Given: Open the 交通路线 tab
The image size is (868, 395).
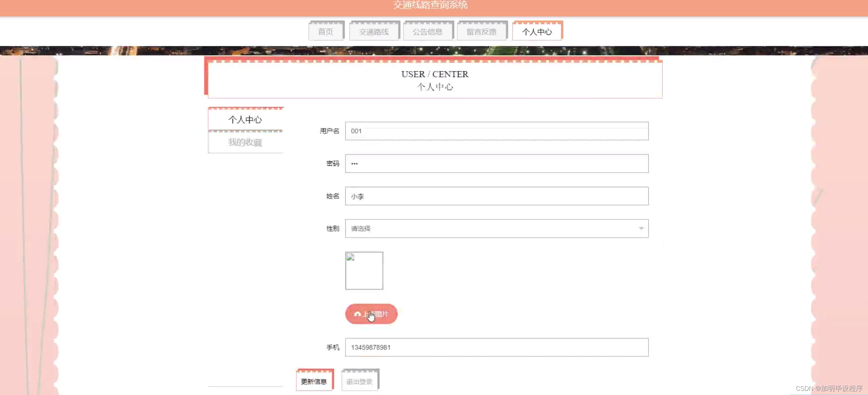Looking at the screenshot, I should point(374,31).
